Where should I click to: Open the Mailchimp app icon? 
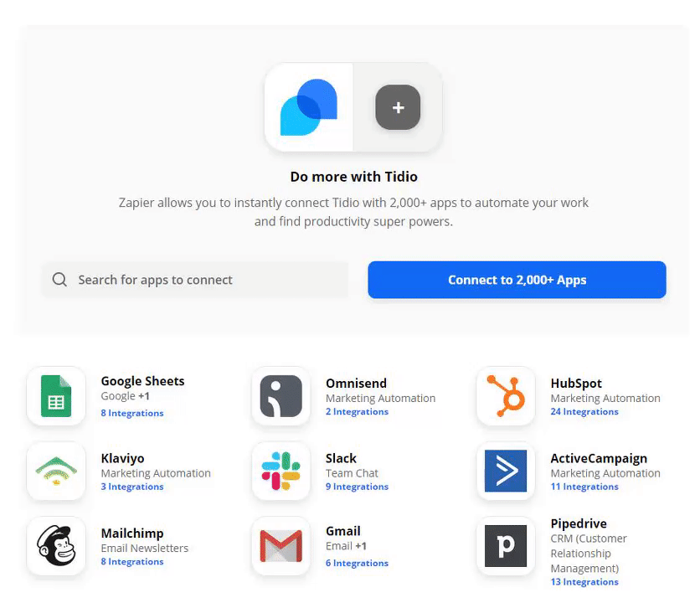click(56, 546)
